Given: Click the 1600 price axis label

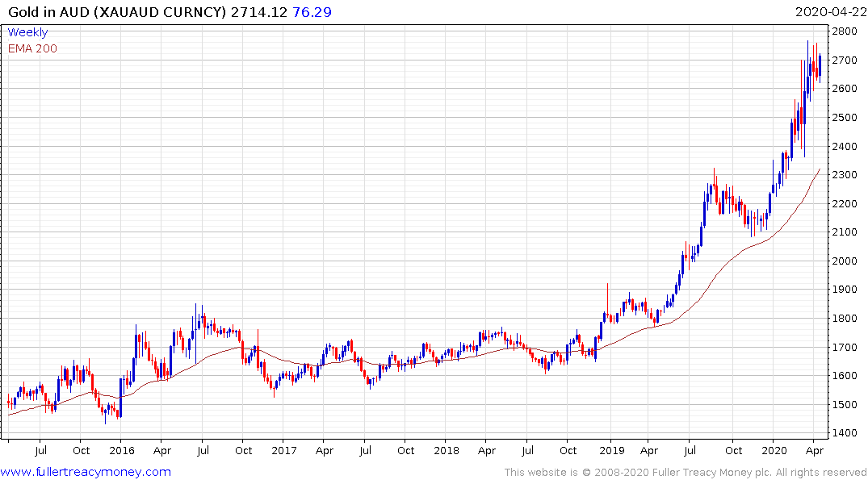Looking at the screenshot, I should (x=845, y=376).
